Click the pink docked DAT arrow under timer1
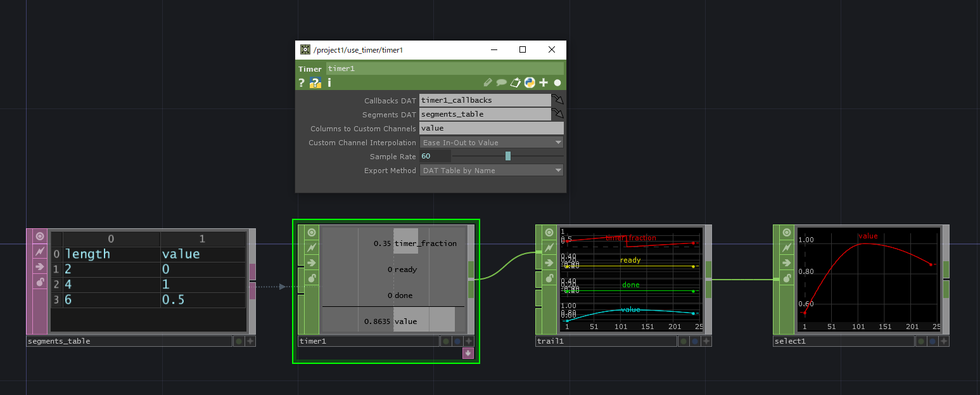Screen dimensions: 980x395 (x=468, y=353)
